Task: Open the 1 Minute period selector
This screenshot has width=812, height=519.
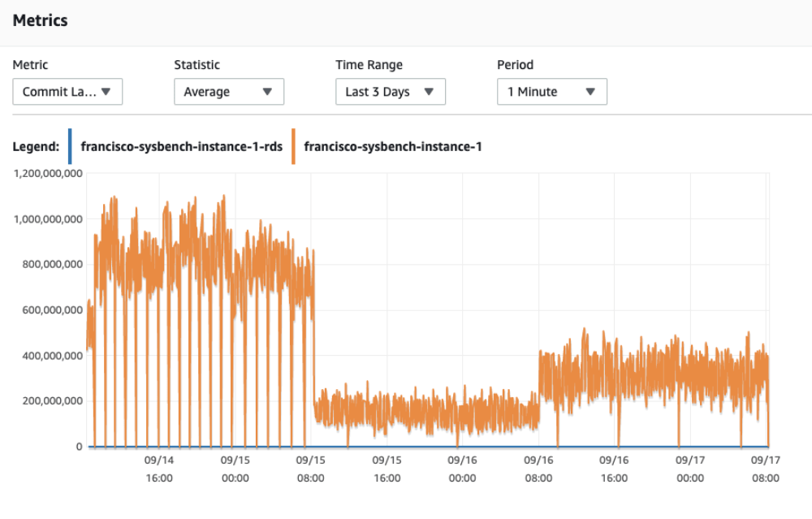Action: pyautogui.click(x=551, y=92)
